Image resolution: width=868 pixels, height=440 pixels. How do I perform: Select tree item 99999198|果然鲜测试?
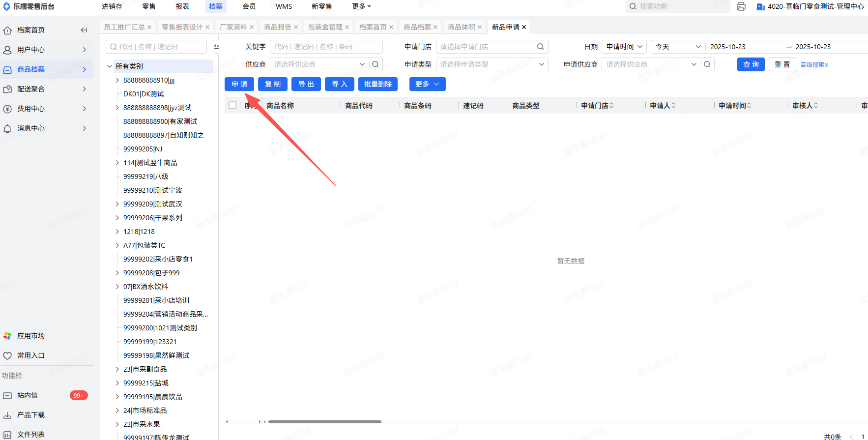point(156,355)
